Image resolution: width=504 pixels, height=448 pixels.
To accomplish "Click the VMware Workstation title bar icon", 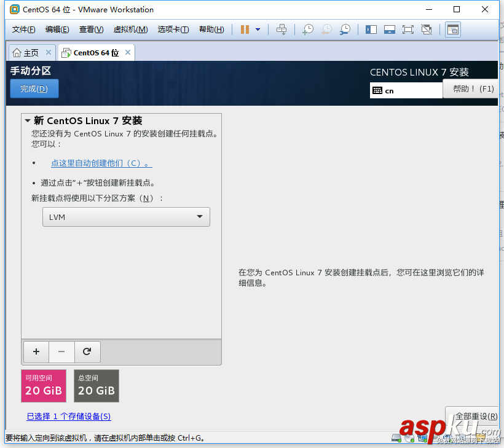I will (x=15, y=10).
